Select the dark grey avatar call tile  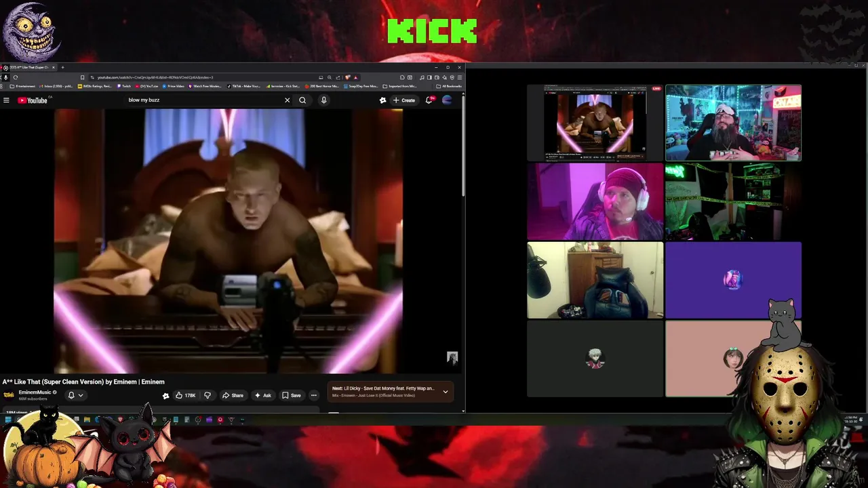[x=595, y=359]
